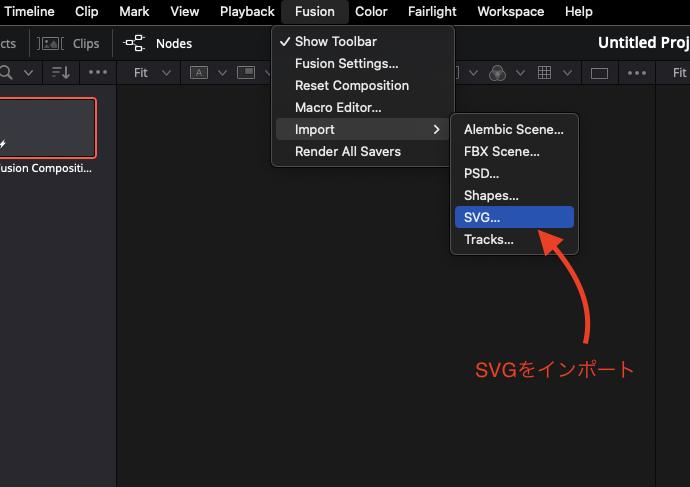
Task: Expand the left viewer Fit zoom dropdown
Action: [149, 73]
